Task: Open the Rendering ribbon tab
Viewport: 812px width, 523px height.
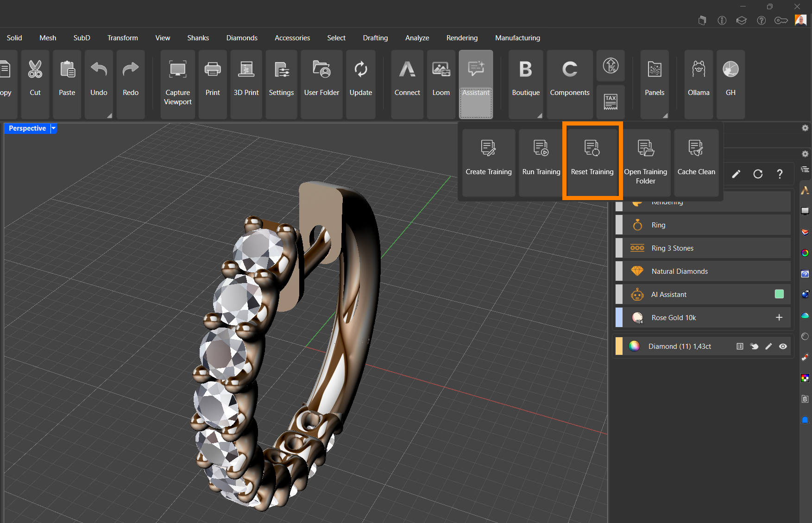Action: [x=462, y=38]
